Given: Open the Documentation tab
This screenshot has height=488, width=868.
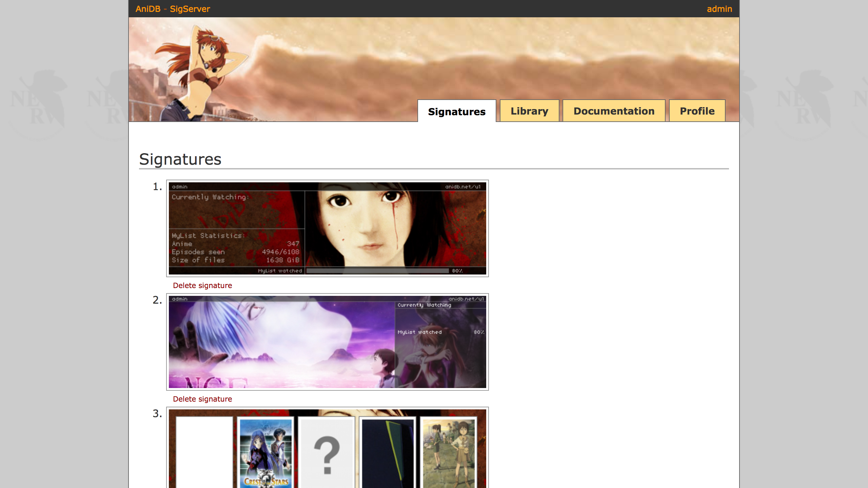Looking at the screenshot, I should [614, 111].
